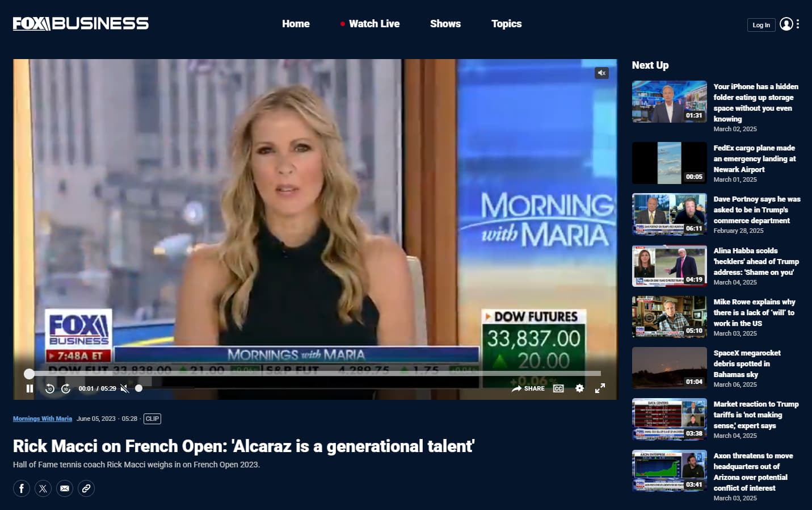812x510 pixels.
Task: Open the three-dot more options menu
Action: point(798,24)
